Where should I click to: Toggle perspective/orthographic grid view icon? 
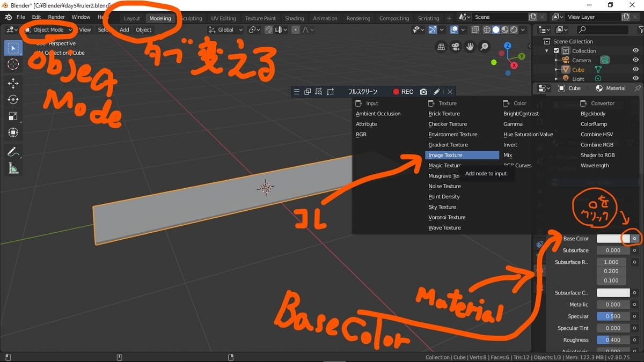click(x=441, y=47)
